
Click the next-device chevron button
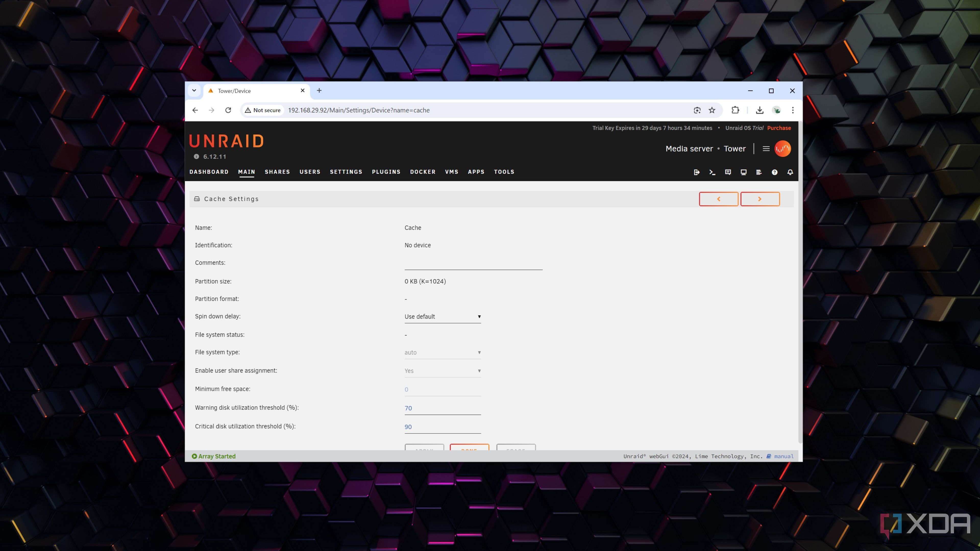pyautogui.click(x=760, y=198)
